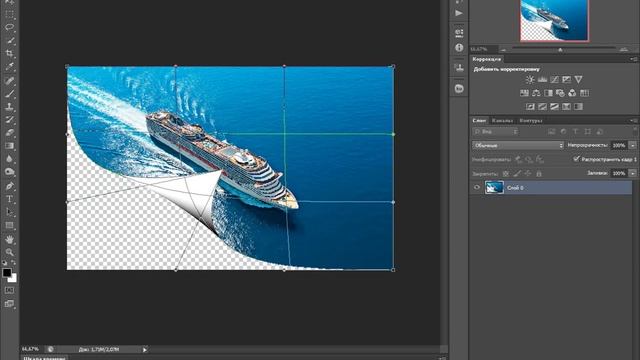Select the Hand tool
Image resolution: width=640 pixels, height=360 pixels.
9,240
